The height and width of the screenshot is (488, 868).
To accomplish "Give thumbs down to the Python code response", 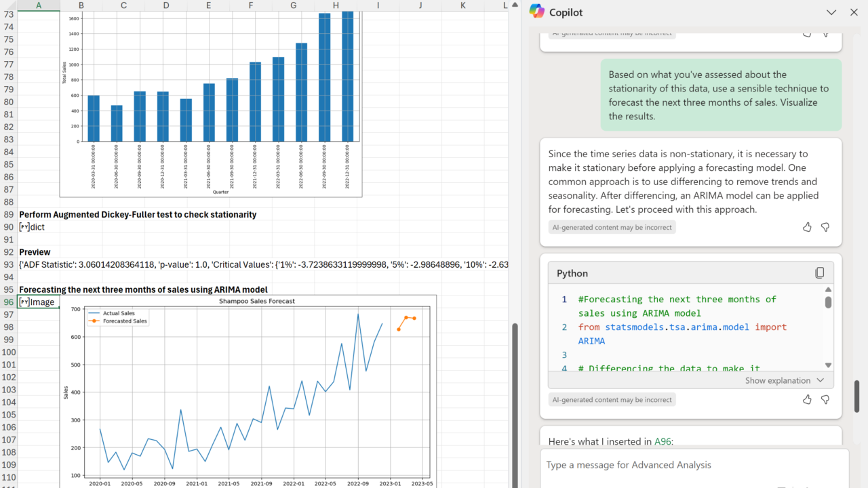I will tap(825, 400).
